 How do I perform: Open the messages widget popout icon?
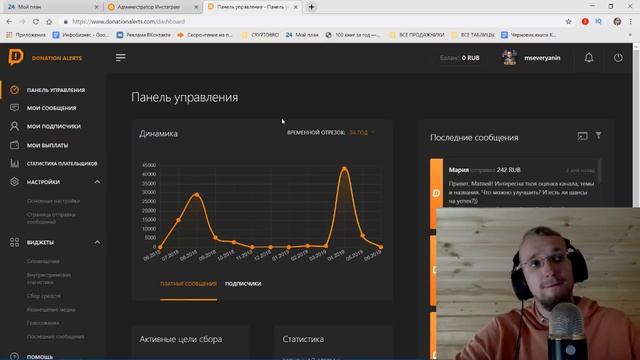[x=582, y=136]
